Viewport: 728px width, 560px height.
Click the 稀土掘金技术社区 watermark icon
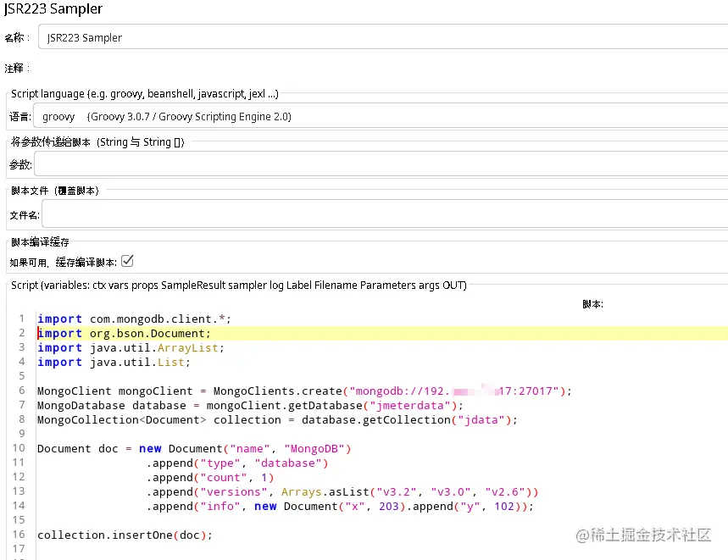[583, 535]
